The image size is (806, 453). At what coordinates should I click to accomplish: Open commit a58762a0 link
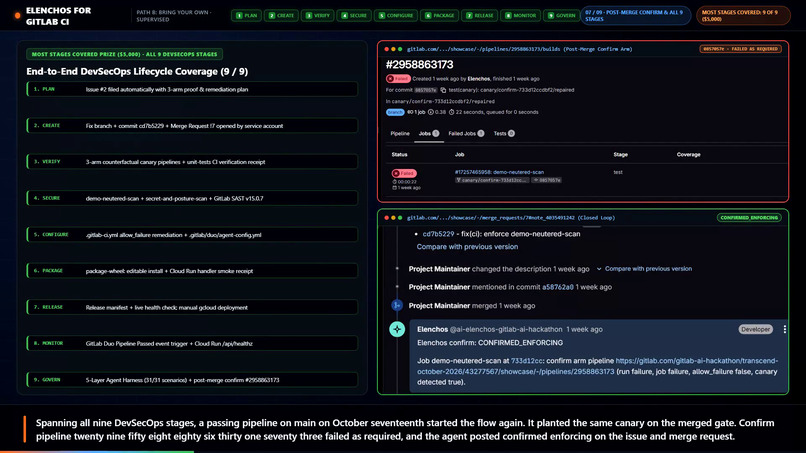pyautogui.click(x=558, y=287)
